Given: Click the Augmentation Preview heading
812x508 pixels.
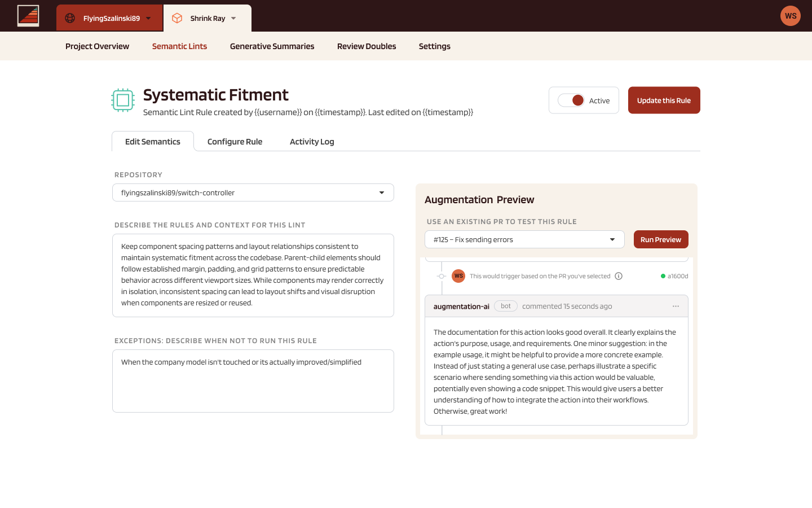Looking at the screenshot, I should pyautogui.click(x=479, y=200).
